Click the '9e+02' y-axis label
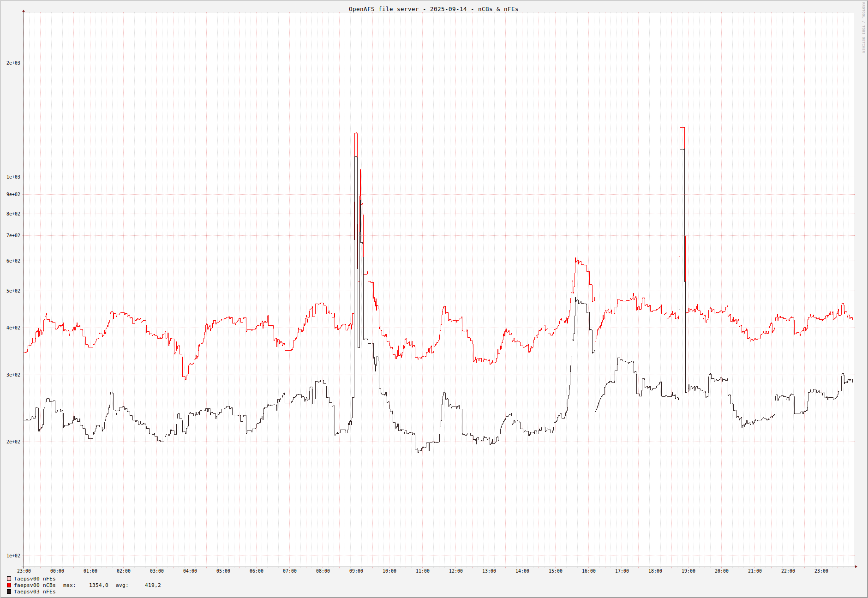Screen dimensions: 868x598 point(13,194)
